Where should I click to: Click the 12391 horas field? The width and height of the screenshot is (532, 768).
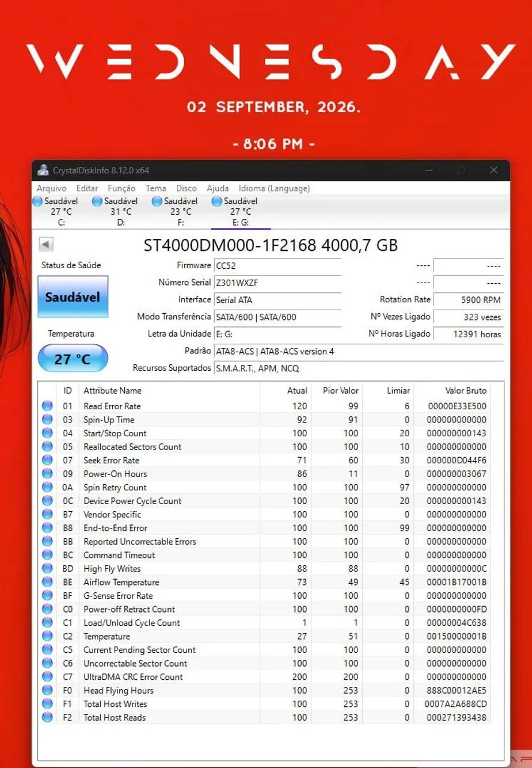coord(468,334)
